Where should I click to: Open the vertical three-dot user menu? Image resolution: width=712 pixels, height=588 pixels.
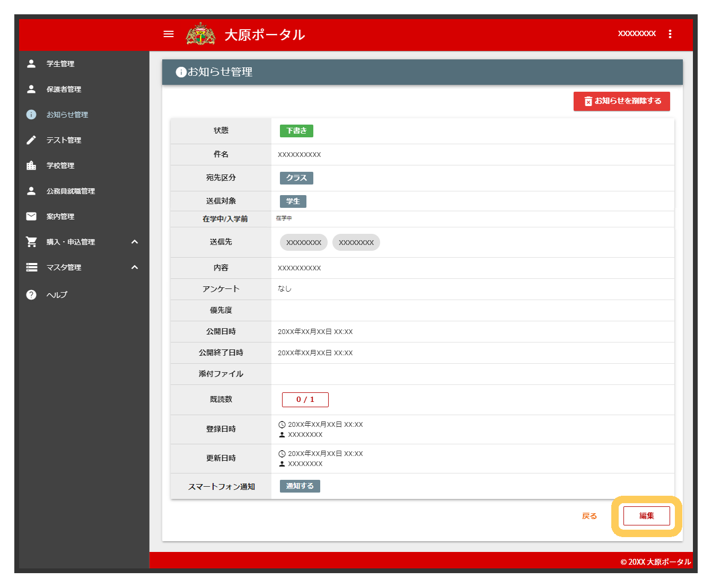point(670,34)
